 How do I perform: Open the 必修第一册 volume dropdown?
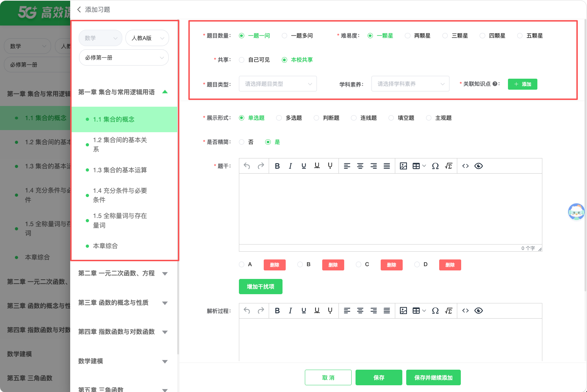point(124,57)
